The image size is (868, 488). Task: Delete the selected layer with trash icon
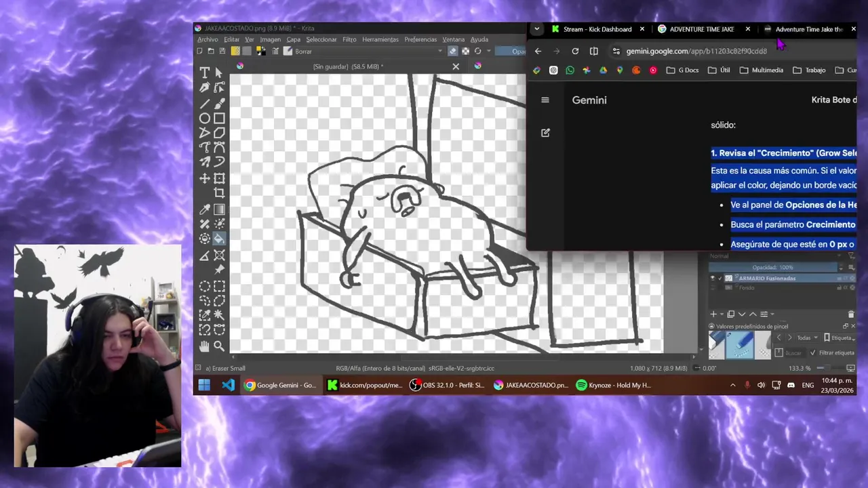[x=851, y=314]
